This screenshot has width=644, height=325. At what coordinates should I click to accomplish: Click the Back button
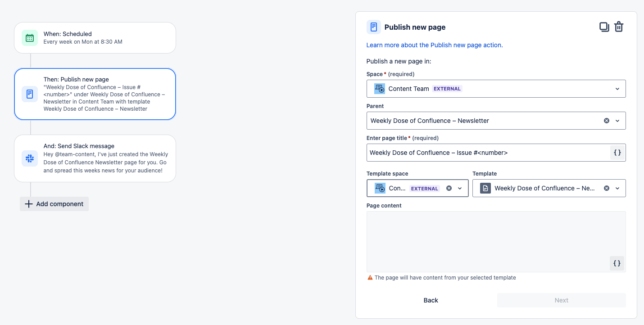(431, 300)
